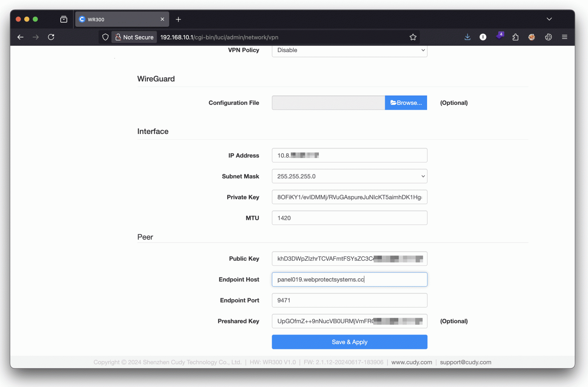Open the extensions puzzle icon
The width and height of the screenshot is (588, 387).
515,37
